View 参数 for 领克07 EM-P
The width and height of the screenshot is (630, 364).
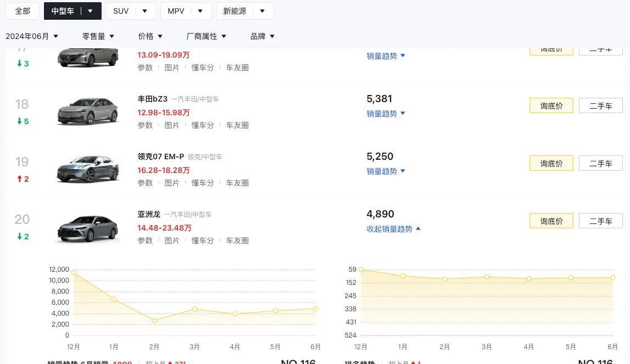[145, 183]
